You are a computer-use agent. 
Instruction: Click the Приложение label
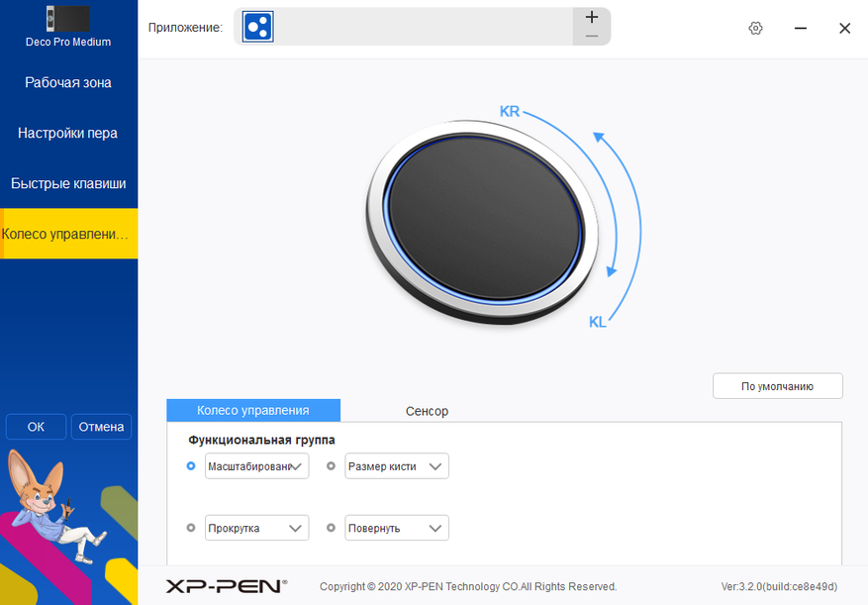pyautogui.click(x=185, y=27)
